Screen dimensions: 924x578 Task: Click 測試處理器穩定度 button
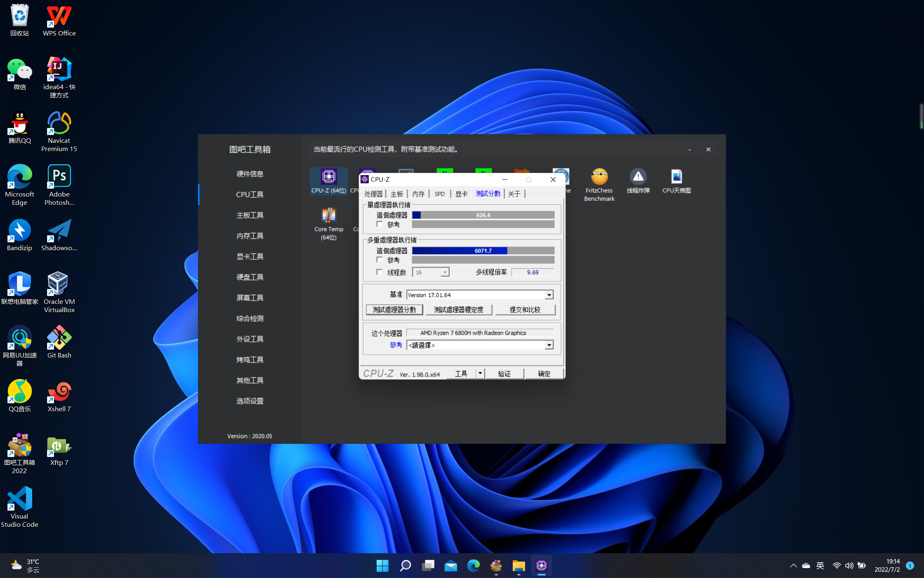[458, 310]
